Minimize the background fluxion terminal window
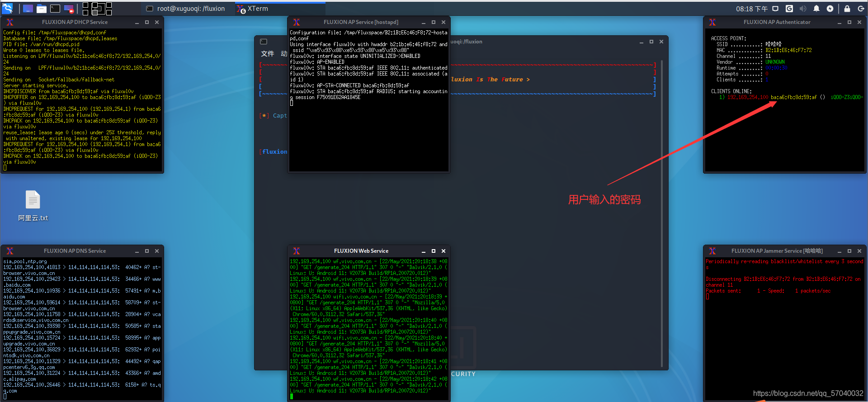The image size is (868, 402). 642,42
